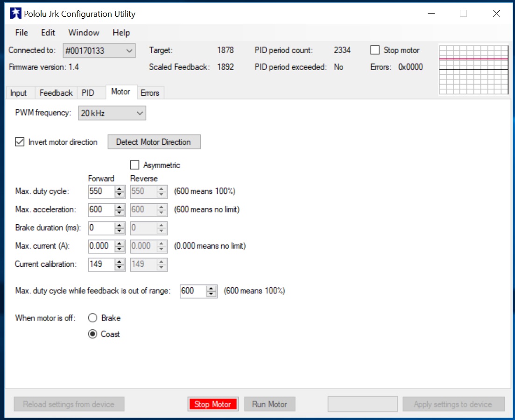Increase forward Current calibration with up arrow

120,262
